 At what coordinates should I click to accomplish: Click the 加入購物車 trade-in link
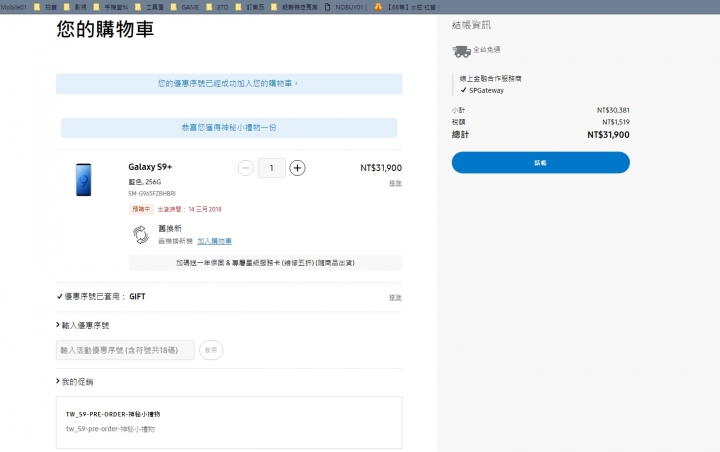[x=214, y=241]
